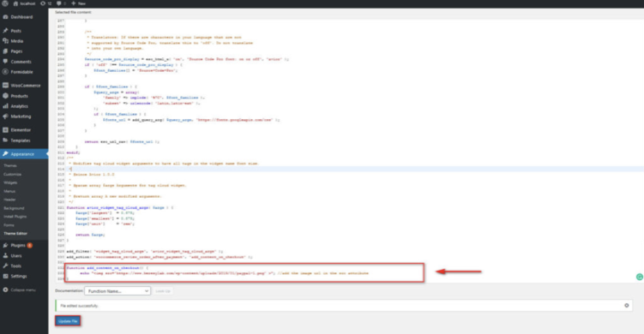Click the Plugins update count badge

point(29,246)
